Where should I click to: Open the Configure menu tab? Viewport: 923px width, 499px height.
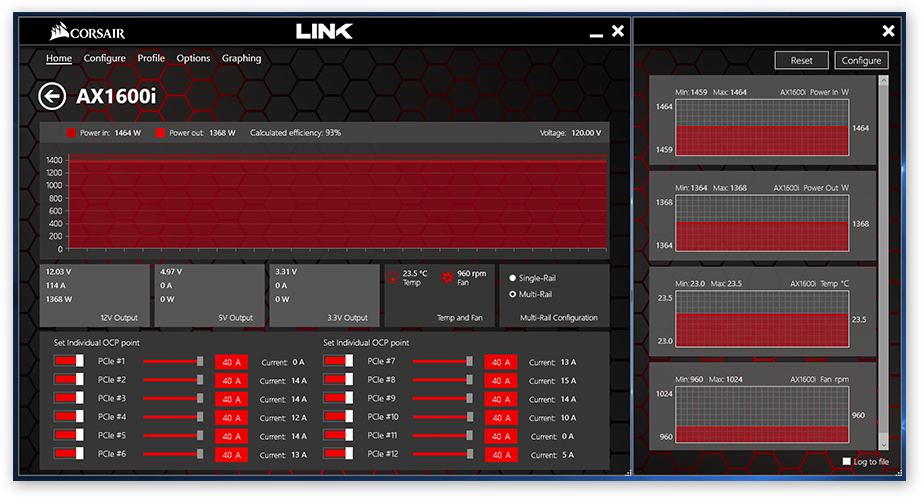click(x=104, y=58)
